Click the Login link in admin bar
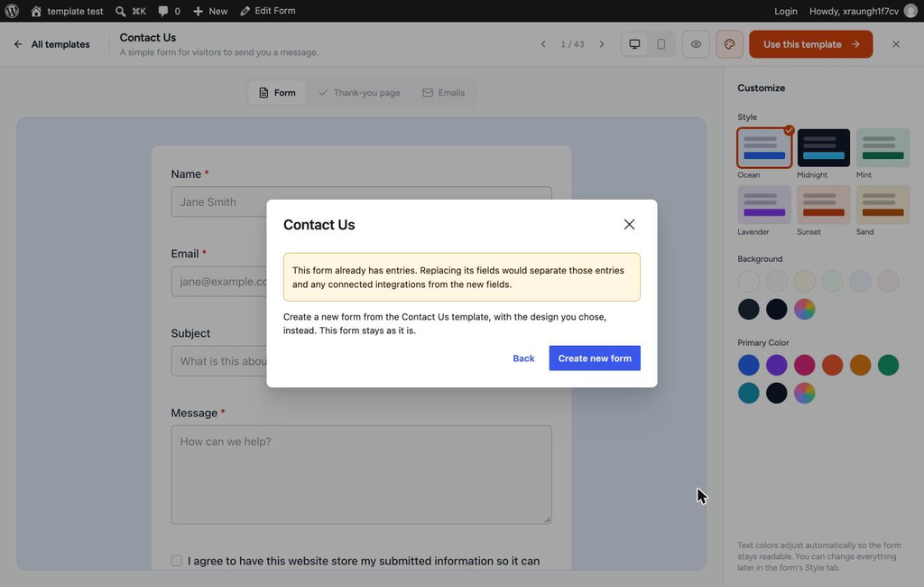The image size is (924, 587). tap(786, 11)
